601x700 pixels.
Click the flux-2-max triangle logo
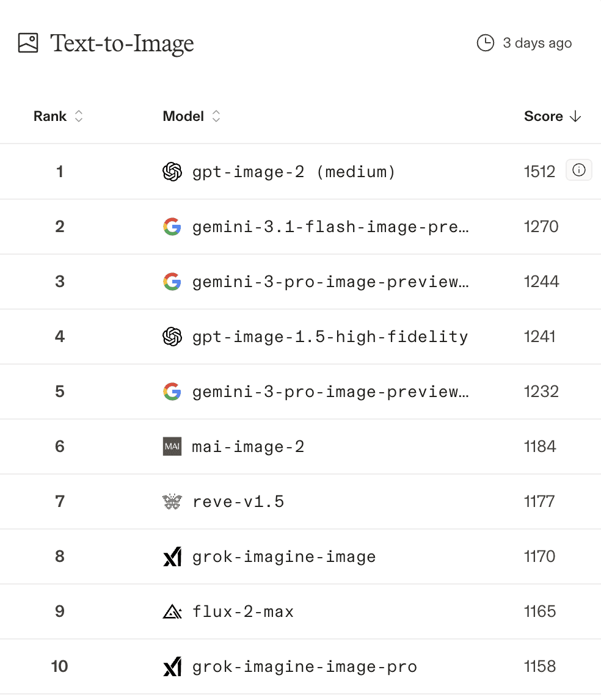pos(172,611)
